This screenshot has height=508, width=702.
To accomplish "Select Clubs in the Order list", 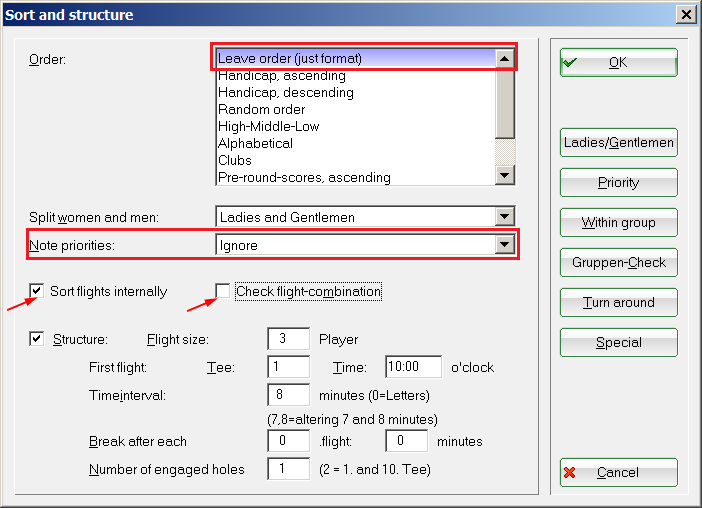I will (x=356, y=160).
